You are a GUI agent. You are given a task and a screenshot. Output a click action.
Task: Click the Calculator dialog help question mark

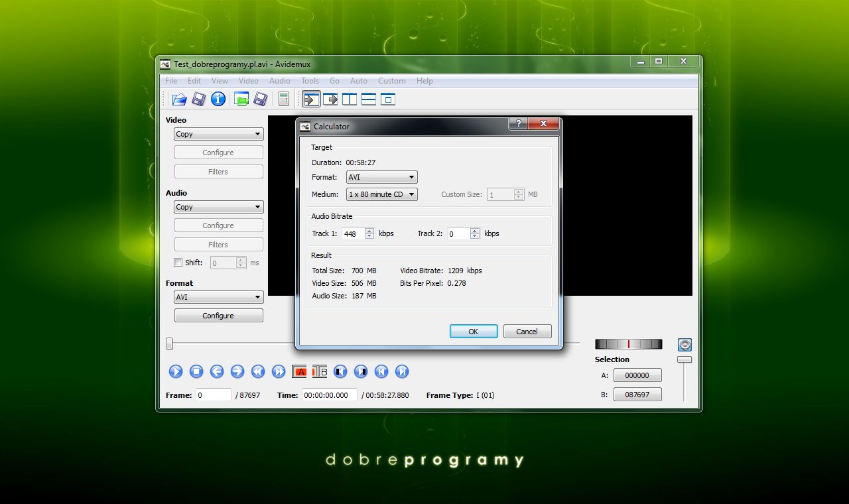click(x=518, y=123)
